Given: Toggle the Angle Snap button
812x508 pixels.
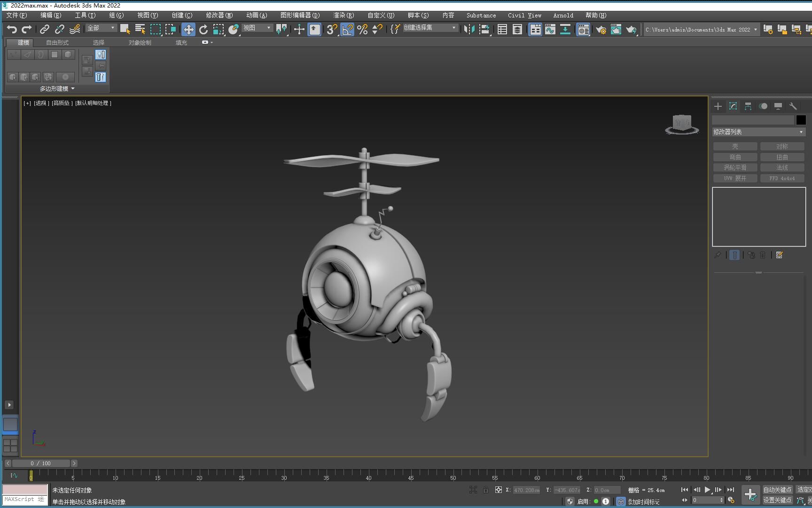Looking at the screenshot, I should (347, 29).
